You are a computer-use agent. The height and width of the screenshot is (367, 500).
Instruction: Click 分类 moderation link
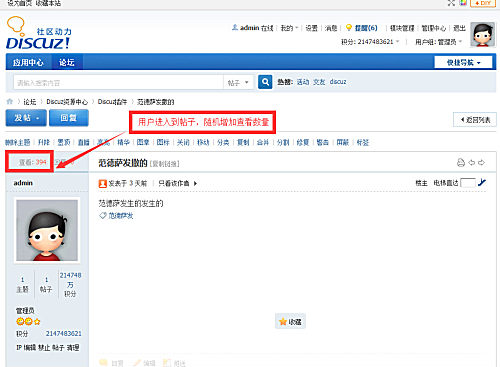(223, 142)
